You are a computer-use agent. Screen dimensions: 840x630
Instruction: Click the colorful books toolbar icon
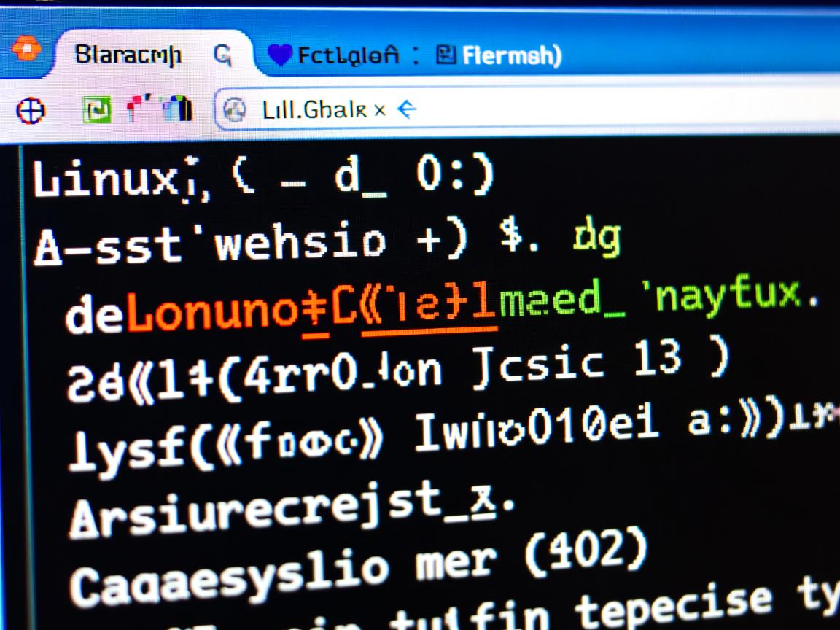[176, 109]
